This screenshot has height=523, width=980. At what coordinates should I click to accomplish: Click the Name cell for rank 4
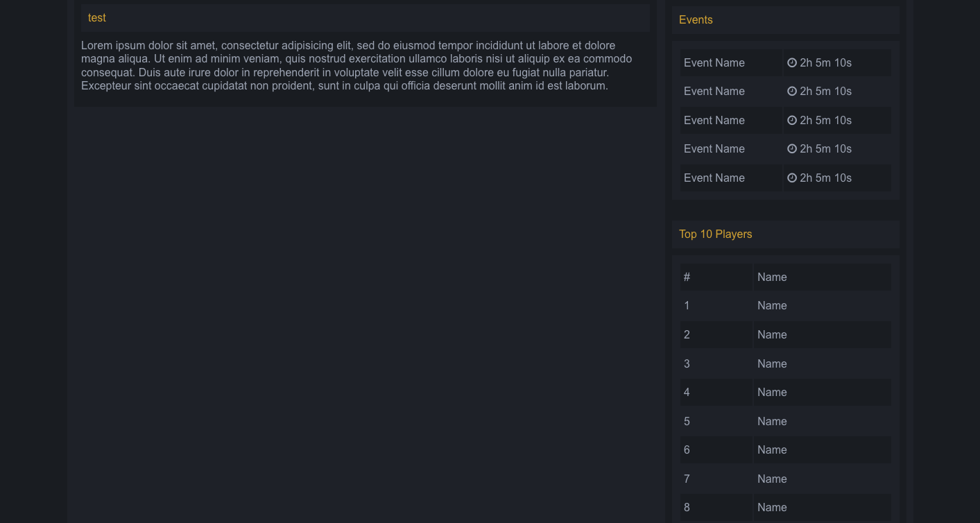[x=772, y=393]
